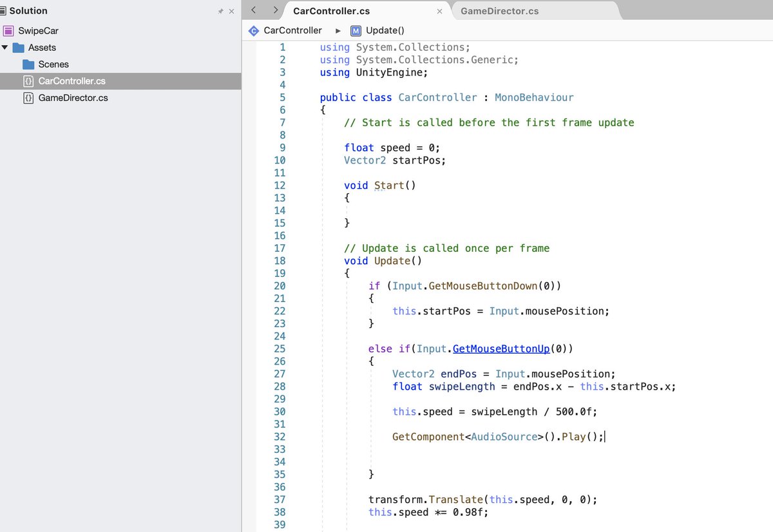Click the Solution pad icon in the header

click(3, 11)
